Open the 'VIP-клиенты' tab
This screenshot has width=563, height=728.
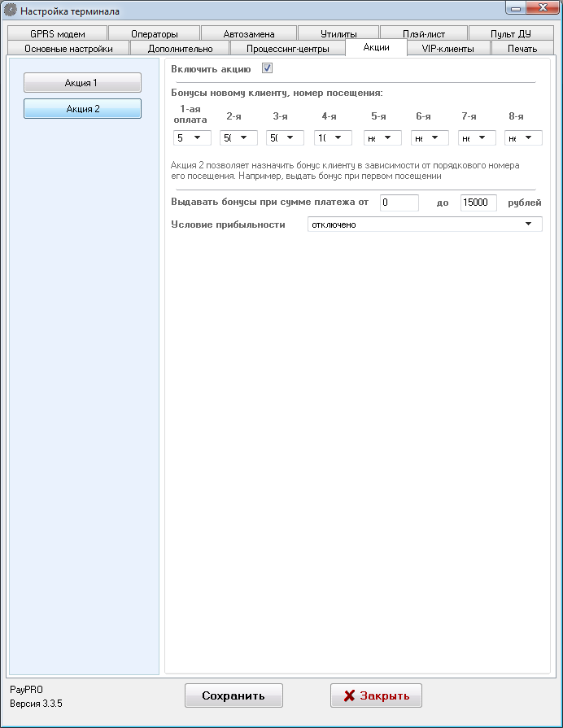coord(448,49)
